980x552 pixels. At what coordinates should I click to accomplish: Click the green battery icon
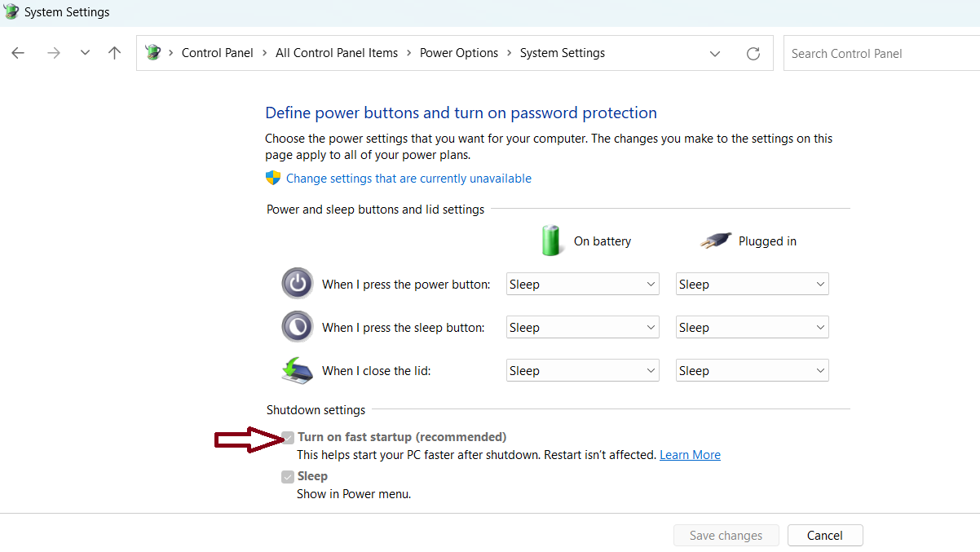click(552, 241)
